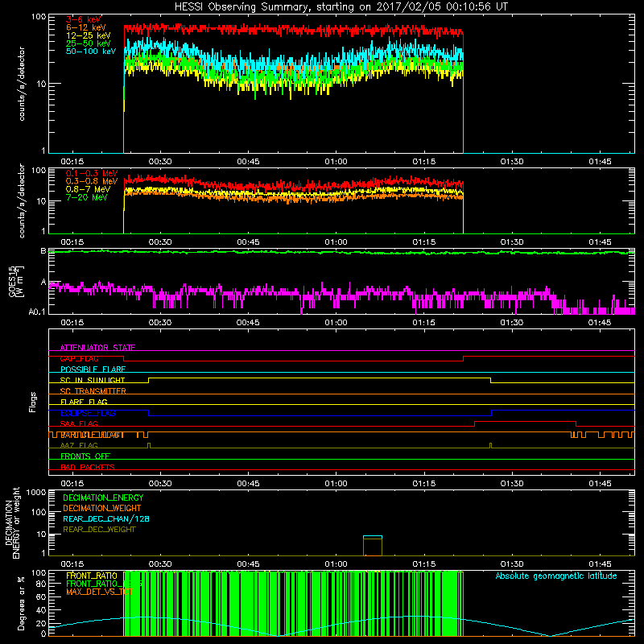Click the Absolute geomagnetic latitude label

point(556,576)
